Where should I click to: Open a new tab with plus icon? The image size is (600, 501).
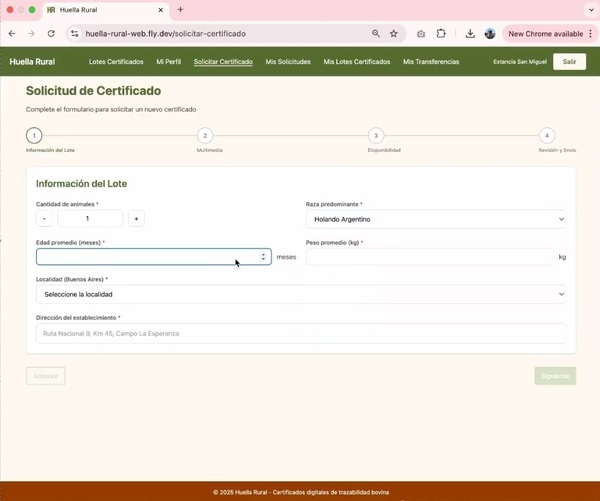(180, 10)
